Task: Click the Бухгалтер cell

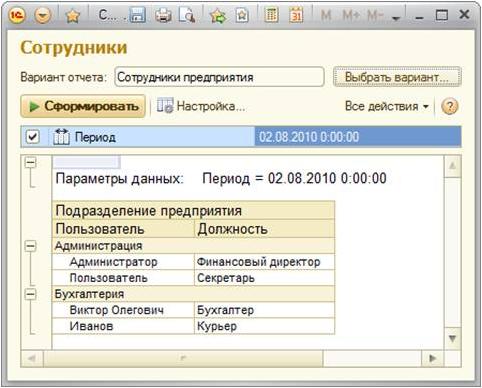Action: (x=265, y=310)
